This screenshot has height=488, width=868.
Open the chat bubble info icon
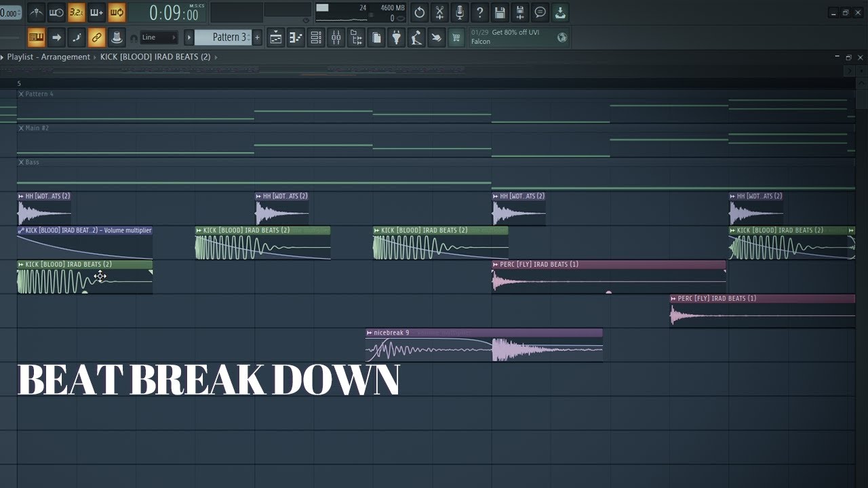pos(540,12)
